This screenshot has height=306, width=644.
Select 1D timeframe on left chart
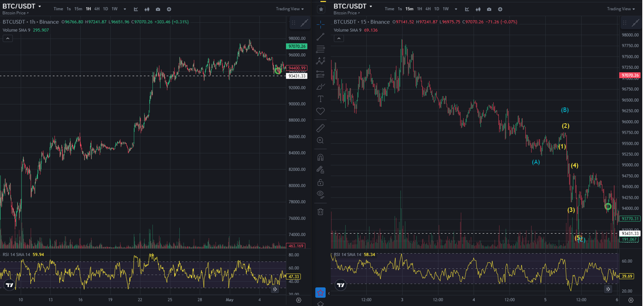pyautogui.click(x=105, y=9)
